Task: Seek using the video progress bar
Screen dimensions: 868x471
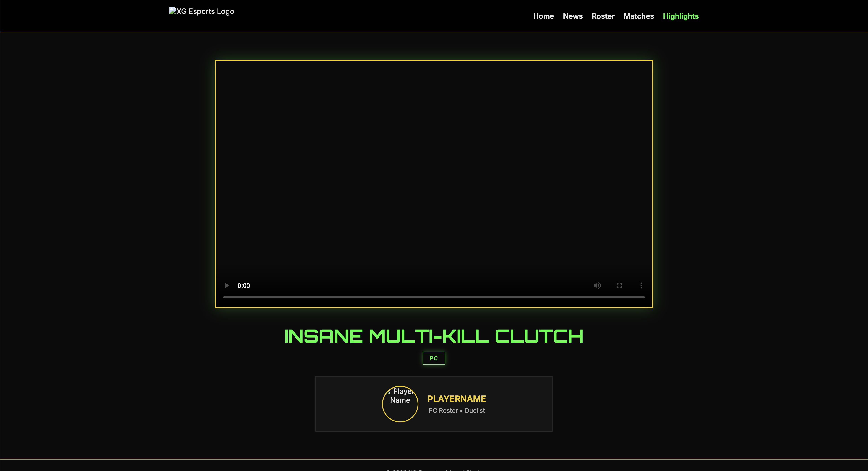Action: pos(434,297)
